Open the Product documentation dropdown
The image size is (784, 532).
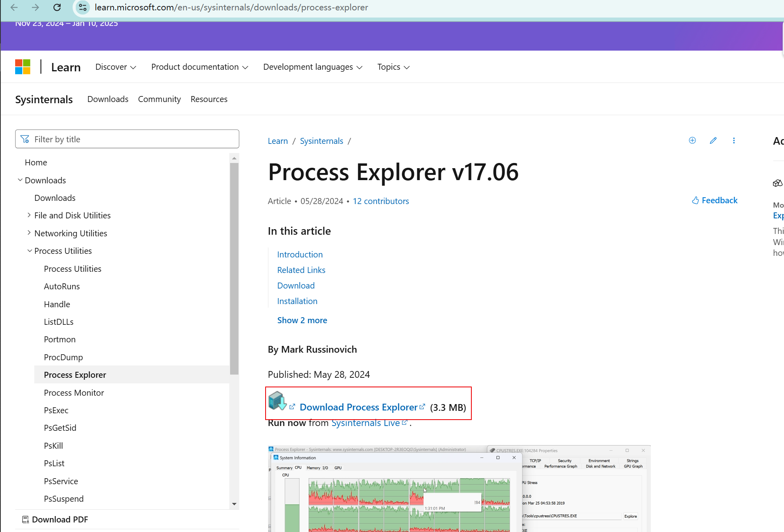[x=200, y=67]
